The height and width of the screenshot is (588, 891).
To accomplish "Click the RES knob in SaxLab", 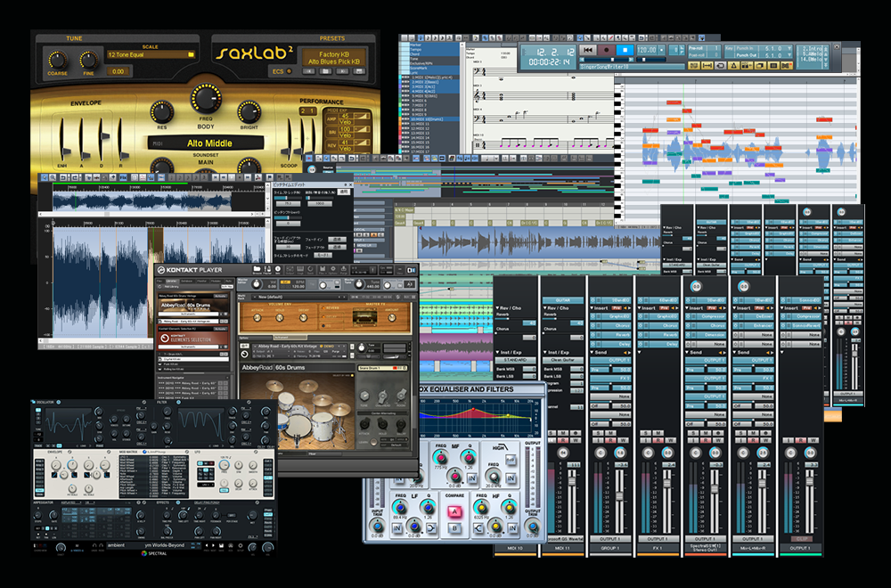I will [x=161, y=112].
